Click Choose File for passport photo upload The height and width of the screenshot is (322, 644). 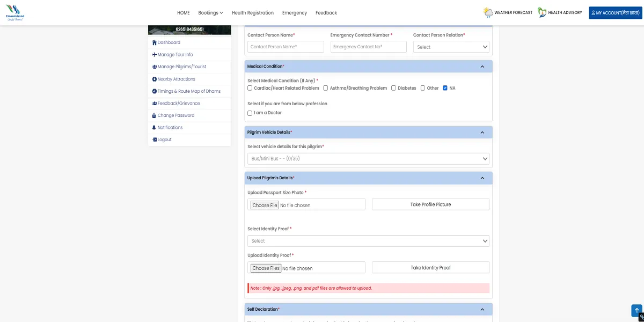pyautogui.click(x=265, y=204)
